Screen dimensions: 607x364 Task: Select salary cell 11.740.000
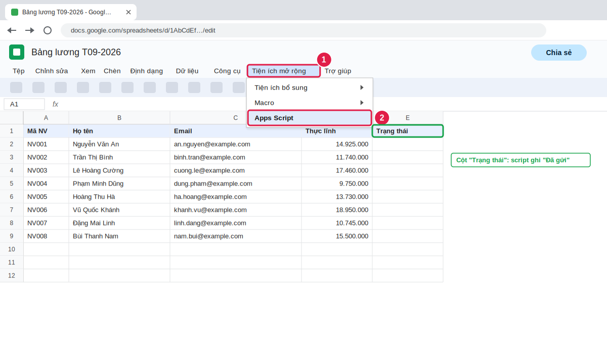337,157
